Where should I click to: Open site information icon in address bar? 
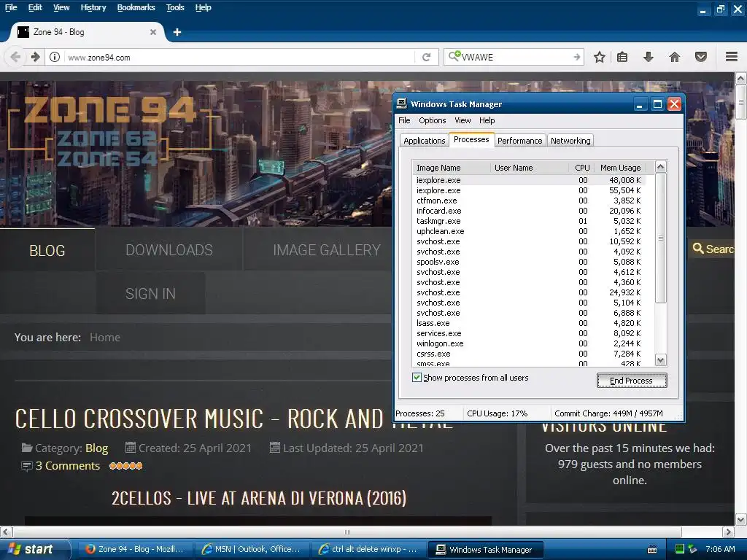click(x=55, y=57)
